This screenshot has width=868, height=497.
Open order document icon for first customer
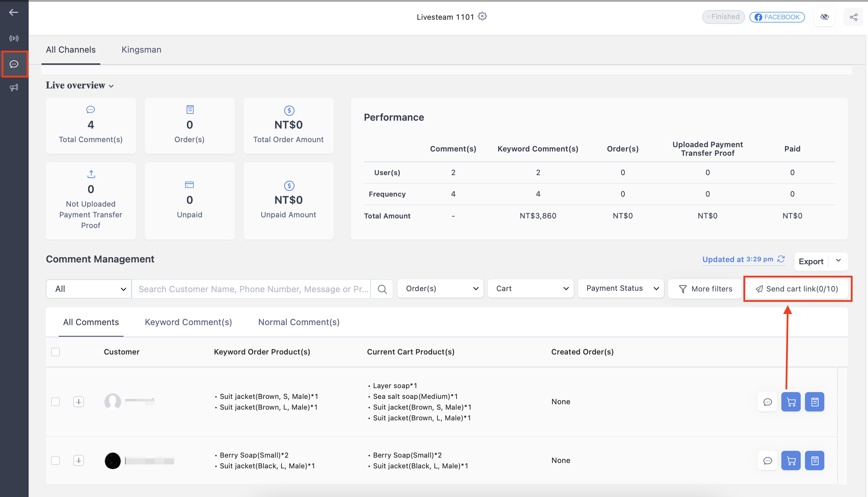pos(815,402)
